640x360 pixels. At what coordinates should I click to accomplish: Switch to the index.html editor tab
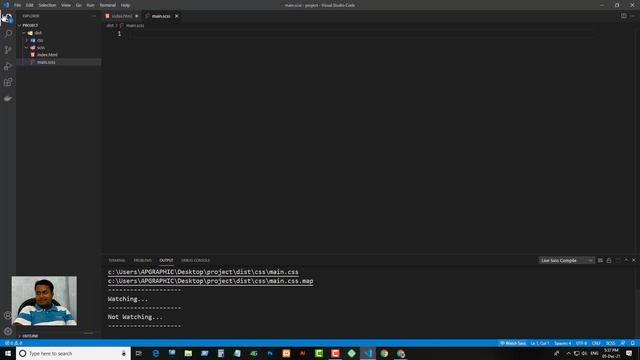122,16
